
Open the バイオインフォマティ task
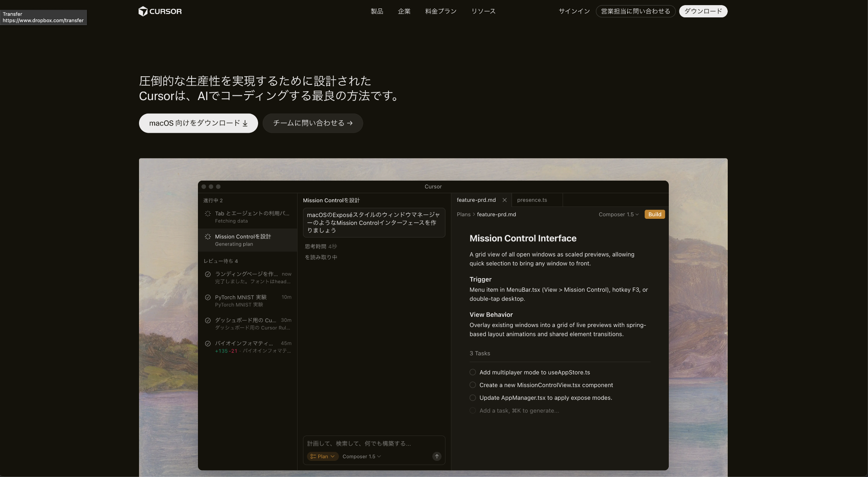pos(248,347)
